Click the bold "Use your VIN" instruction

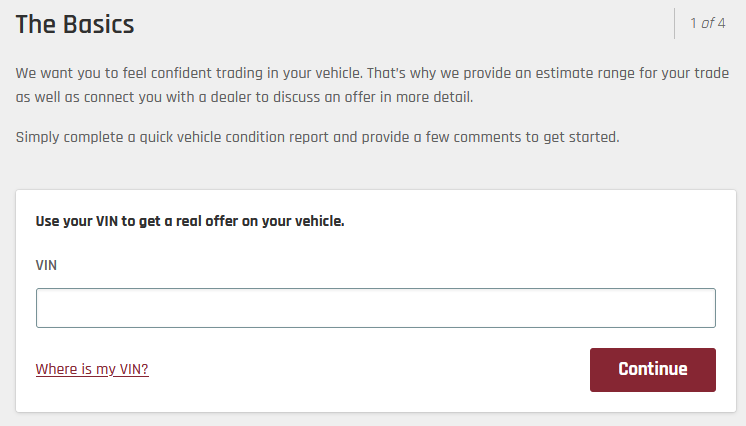190,221
